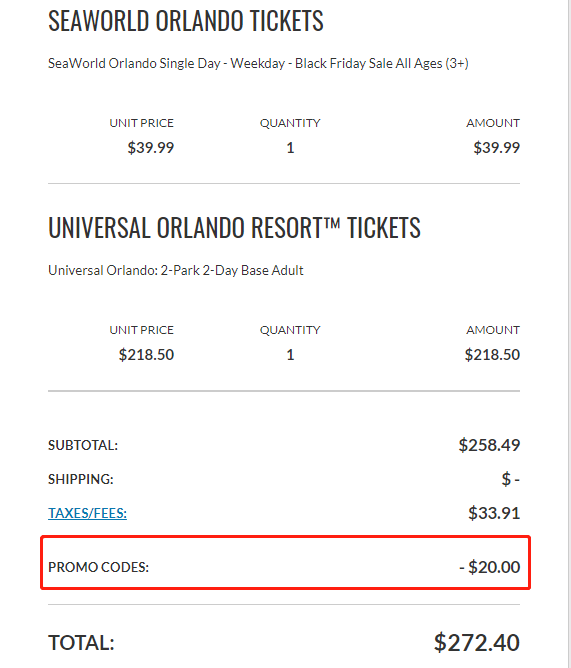Image resolution: width=571 pixels, height=668 pixels.
Task: Click the SeaWorld amount $39.99
Action: click(496, 148)
